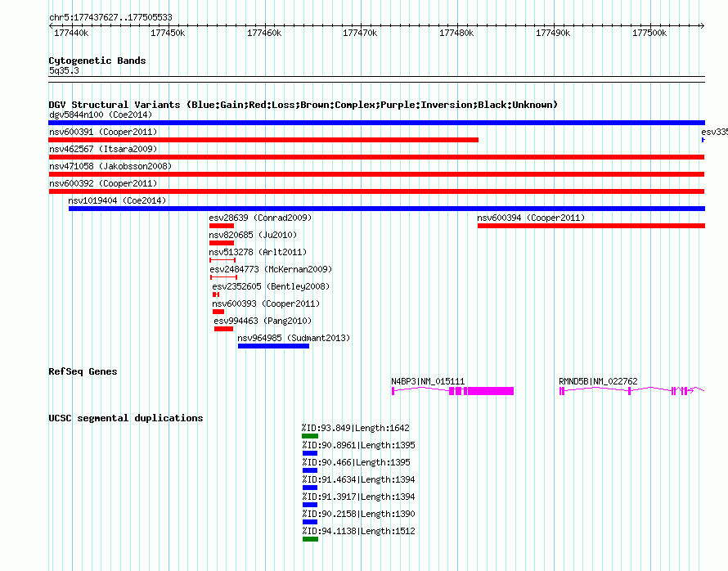Click the N4BP3 gene model glyph
The image size is (728, 571).
tap(452, 391)
